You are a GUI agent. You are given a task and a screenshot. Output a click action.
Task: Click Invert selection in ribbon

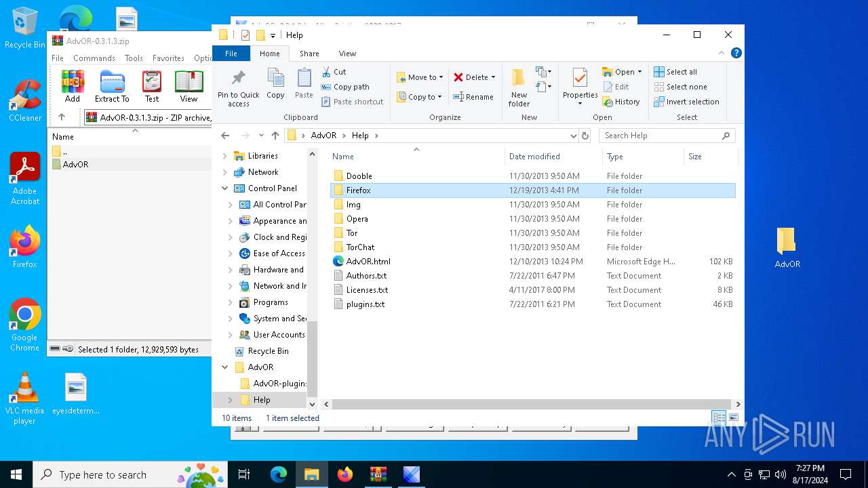pos(686,102)
